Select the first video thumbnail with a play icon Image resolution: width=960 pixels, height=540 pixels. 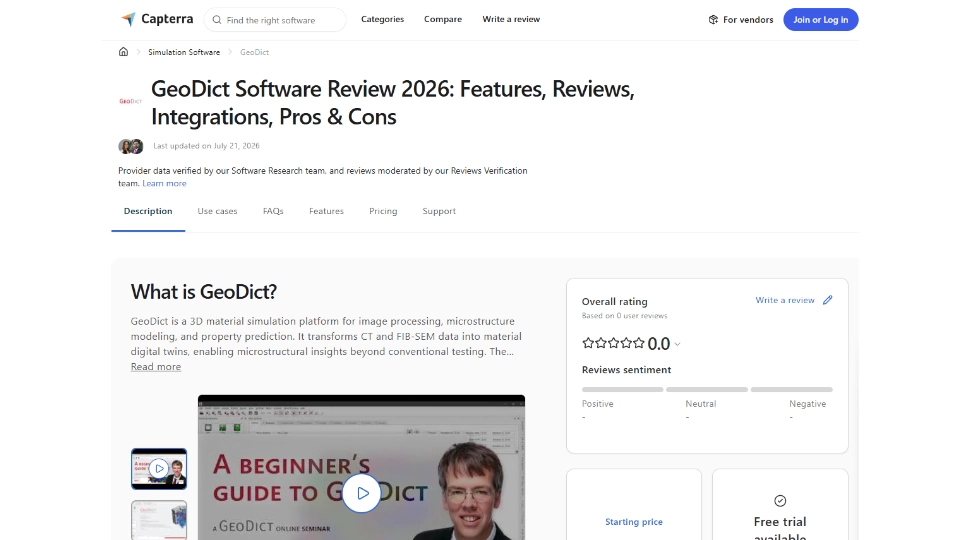[159, 469]
